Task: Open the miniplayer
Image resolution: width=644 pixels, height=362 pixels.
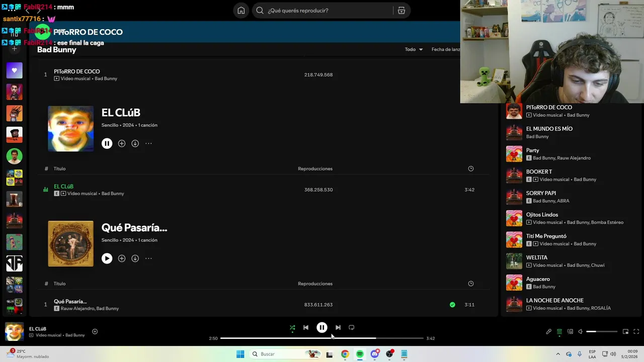Action: coord(625,331)
